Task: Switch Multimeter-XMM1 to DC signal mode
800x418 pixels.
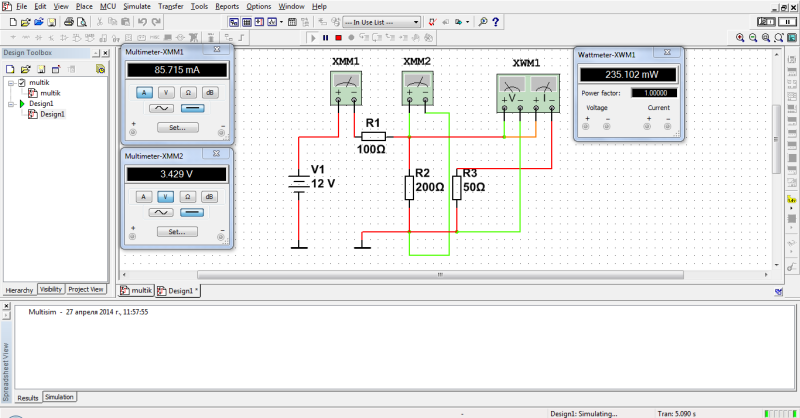Action: point(192,108)
